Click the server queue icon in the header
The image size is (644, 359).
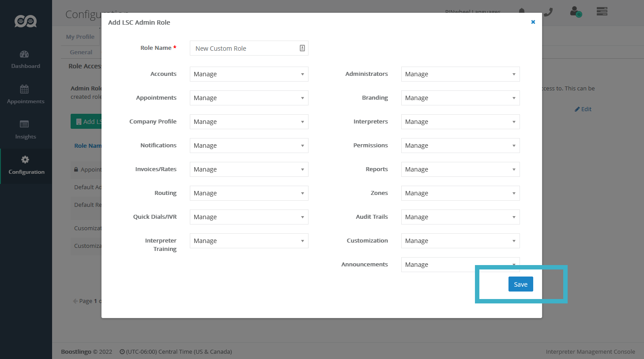click(602, 11)
